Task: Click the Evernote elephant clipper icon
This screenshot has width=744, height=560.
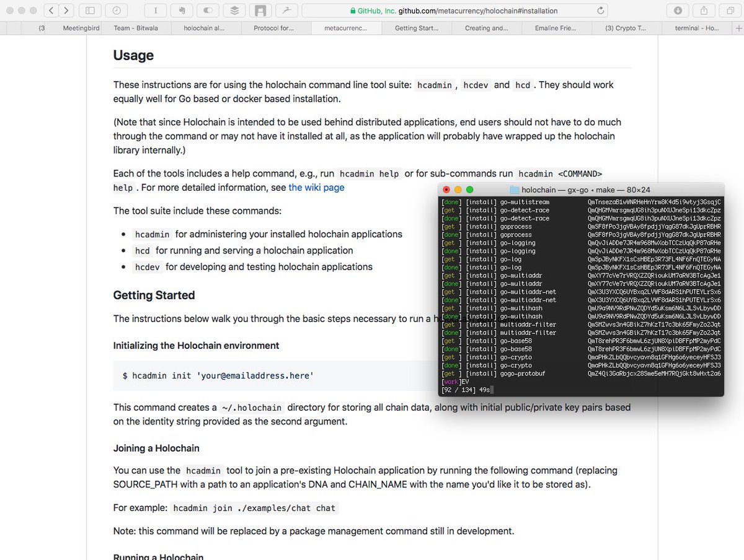Action: (x=182, y=11)
